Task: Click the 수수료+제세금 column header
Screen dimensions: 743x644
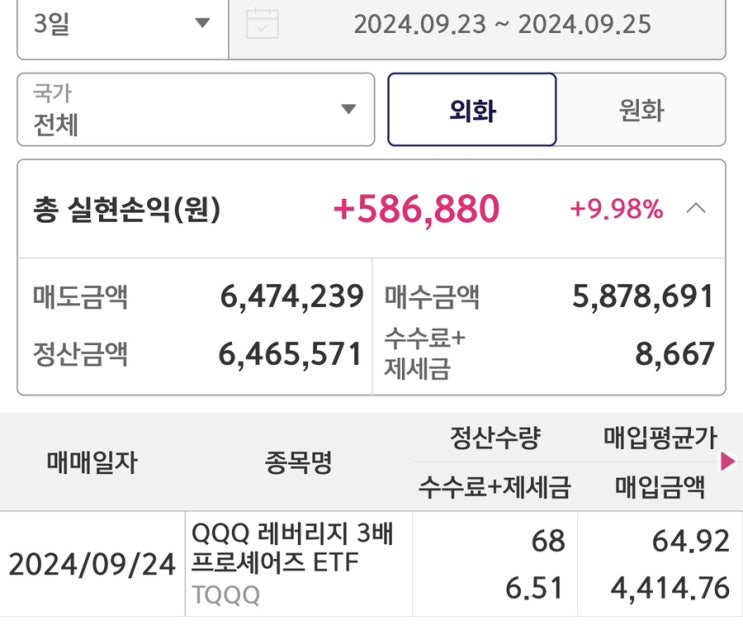Action: tap(495, 487)
